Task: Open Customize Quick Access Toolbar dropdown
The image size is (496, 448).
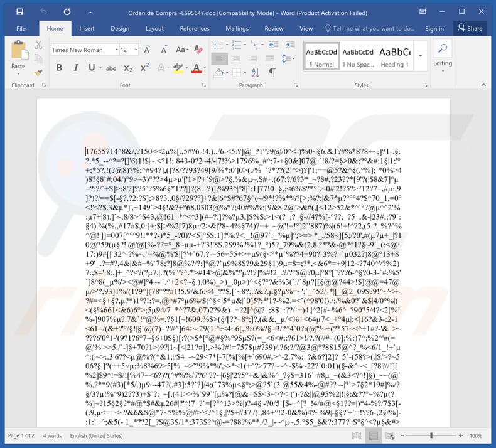Action: tap(90, 13)
